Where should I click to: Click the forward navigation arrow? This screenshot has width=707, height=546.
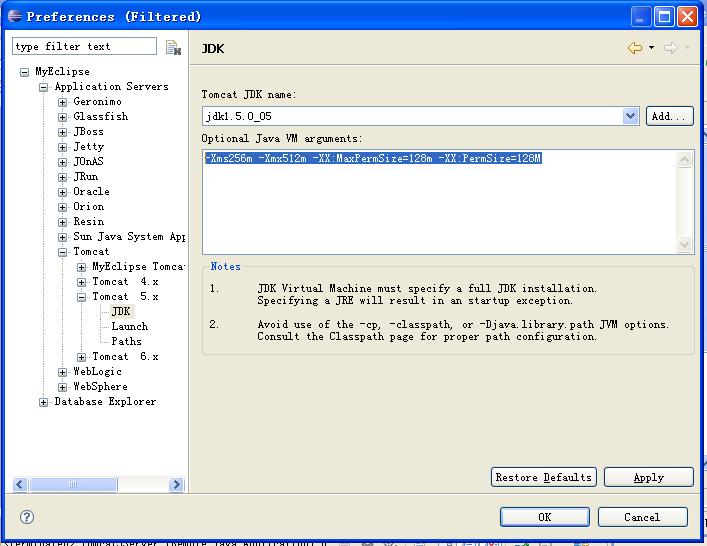(x=671, y=47)
